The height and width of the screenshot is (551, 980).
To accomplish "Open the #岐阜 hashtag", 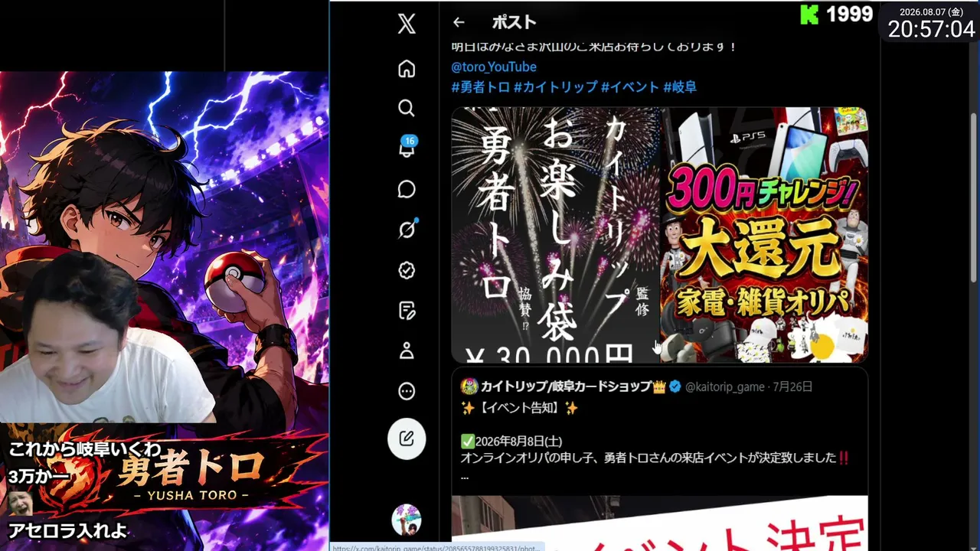I will coord(680,87).
